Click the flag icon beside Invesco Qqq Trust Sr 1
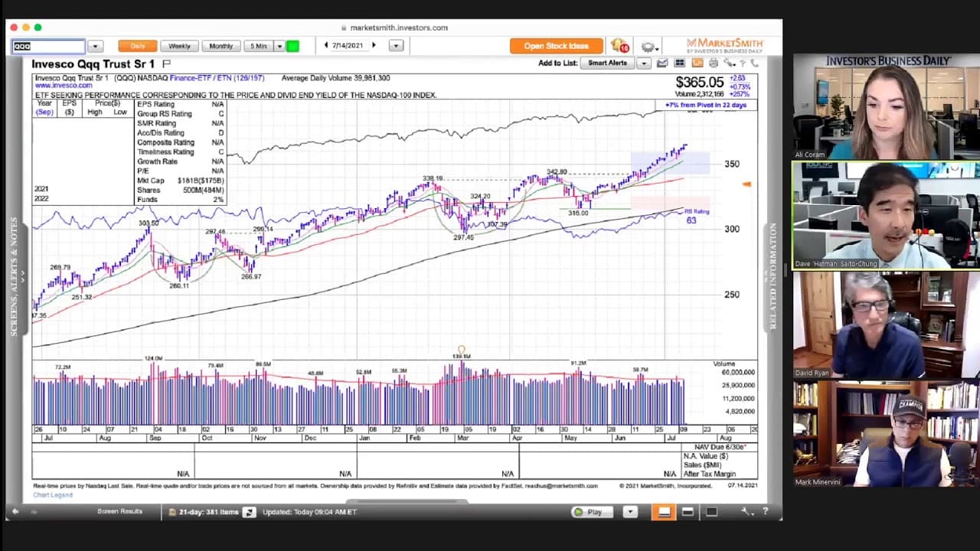Screen dimensions: 980x551 point(166,64)
